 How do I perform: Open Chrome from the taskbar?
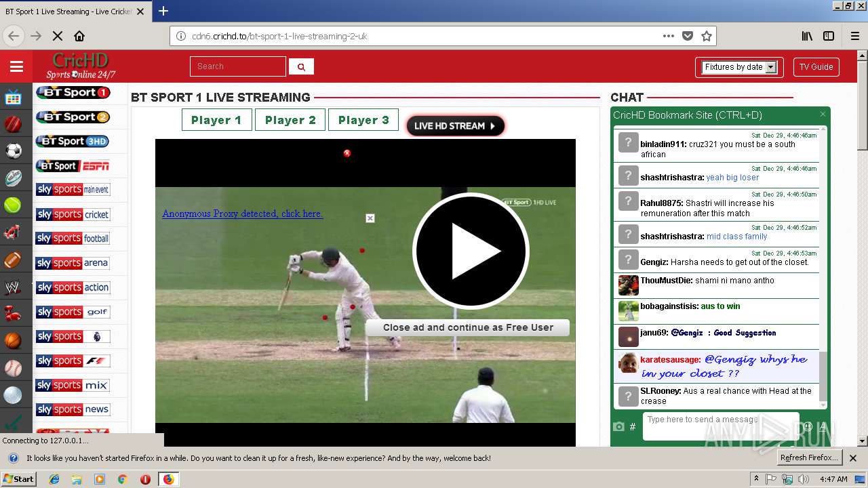[x=123, y=479]
